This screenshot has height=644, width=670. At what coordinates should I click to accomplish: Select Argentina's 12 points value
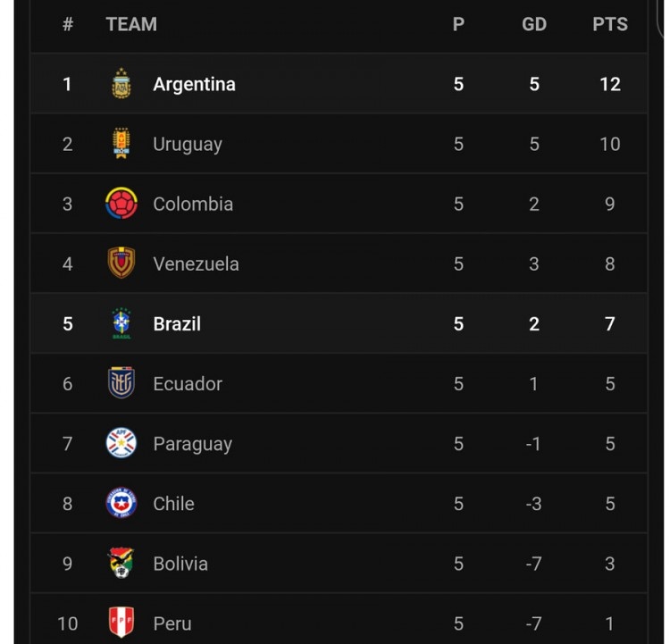click(x=610, y=84)
